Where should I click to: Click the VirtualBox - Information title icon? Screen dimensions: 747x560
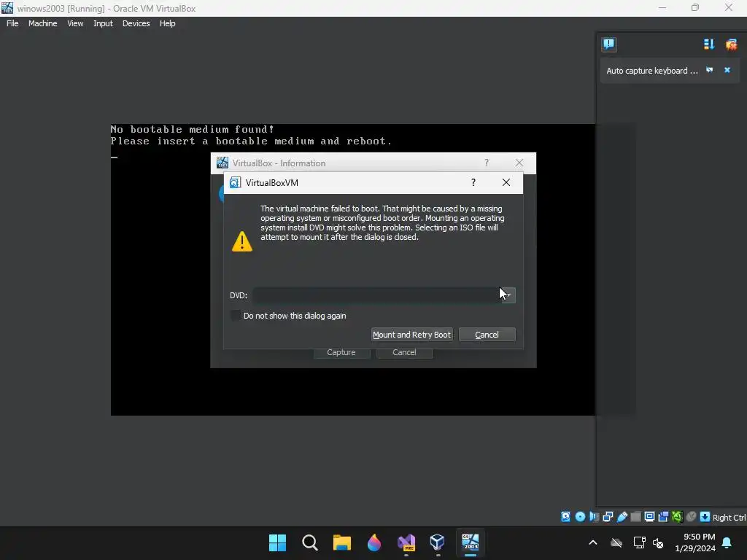tap(222, 163)
